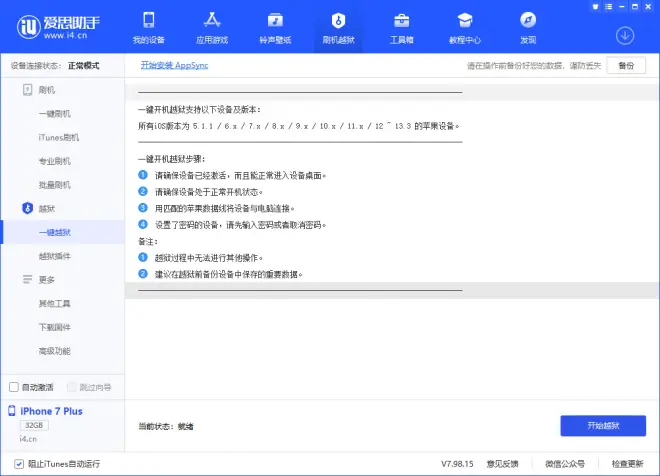The width and height of the screenshot is (660, 476).
Task: Select 其他工具 in sidebar
Action: 55,303
